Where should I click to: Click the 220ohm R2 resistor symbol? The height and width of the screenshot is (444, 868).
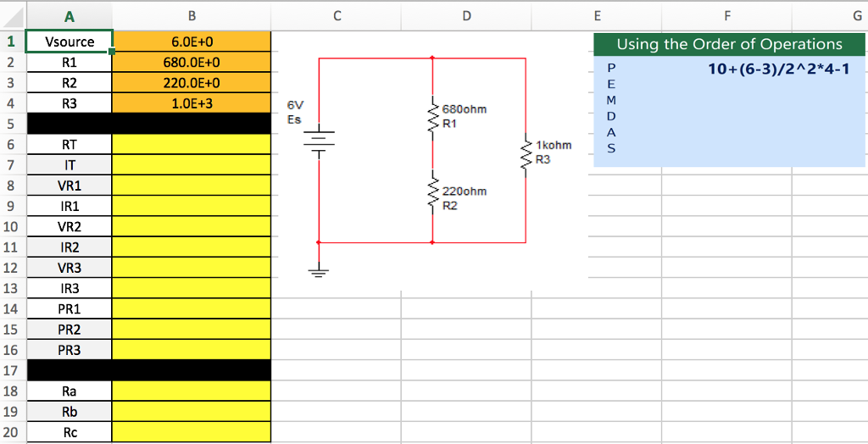433,197
